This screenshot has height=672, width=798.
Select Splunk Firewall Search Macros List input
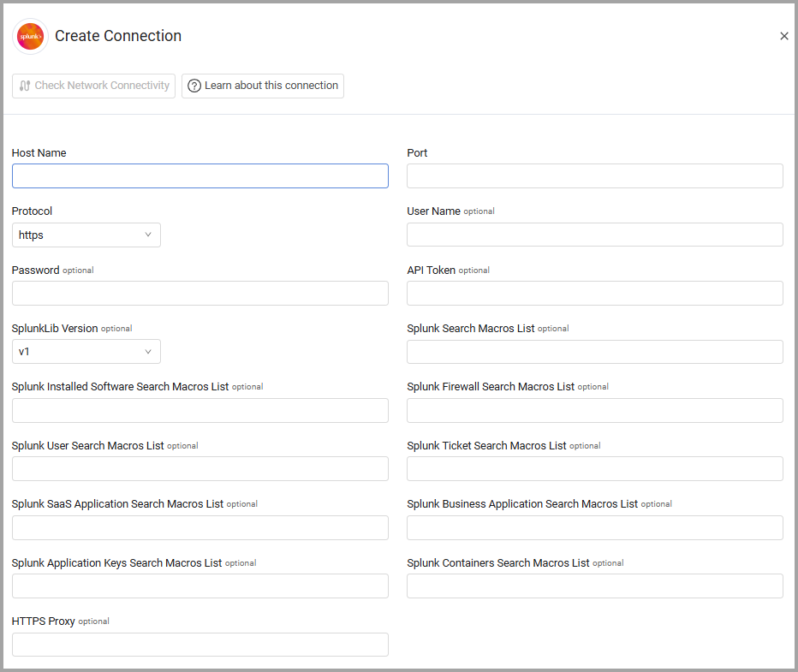(594, 411)
